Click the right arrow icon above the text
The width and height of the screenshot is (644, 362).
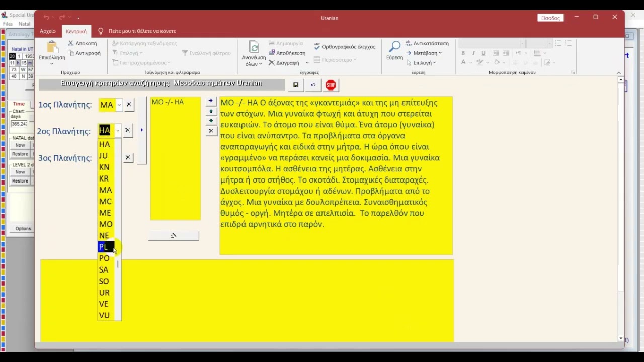tap(211, 101)
